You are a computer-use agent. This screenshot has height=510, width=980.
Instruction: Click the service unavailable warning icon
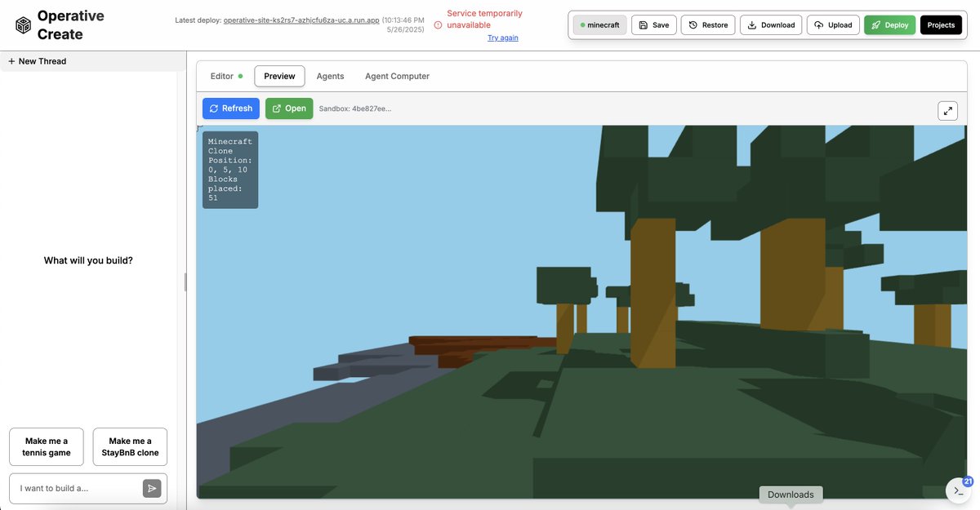[x=439, y=25]
